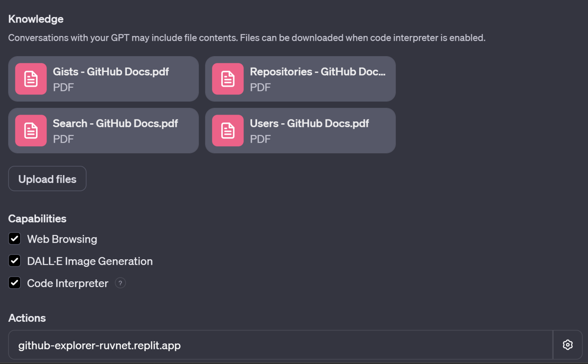Click the Gists PDF file icon
The width and height of the screenshot is (588, 364).
(x=31, y=79)
